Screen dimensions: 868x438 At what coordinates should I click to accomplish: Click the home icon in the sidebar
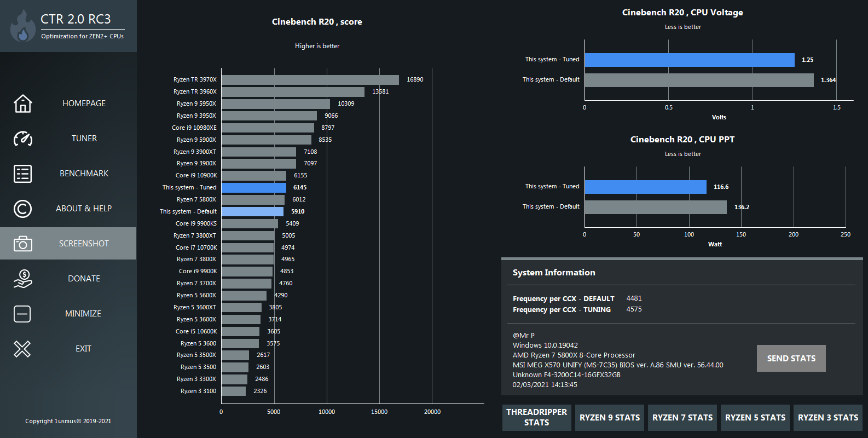[22, 103]
